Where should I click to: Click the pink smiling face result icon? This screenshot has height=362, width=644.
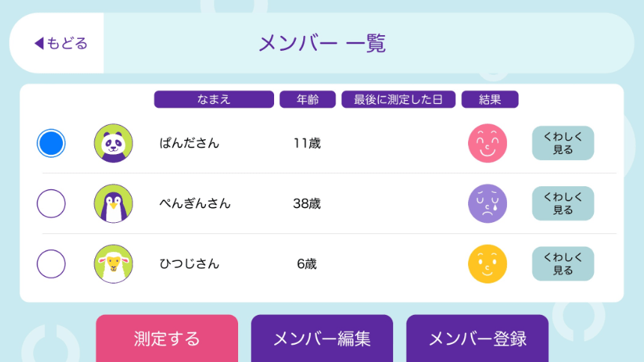click(487, 143)
